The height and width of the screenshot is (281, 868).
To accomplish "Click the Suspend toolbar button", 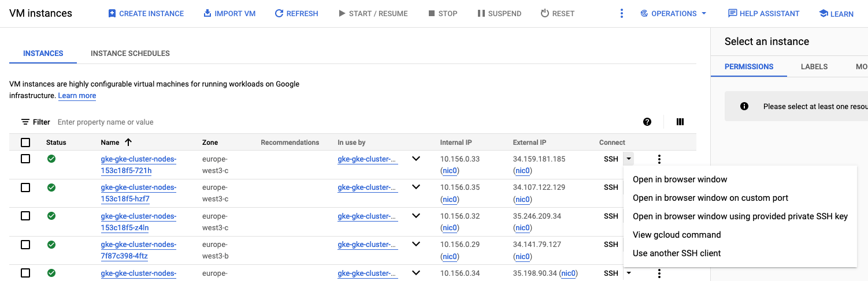I will click(x=499, y=13).
